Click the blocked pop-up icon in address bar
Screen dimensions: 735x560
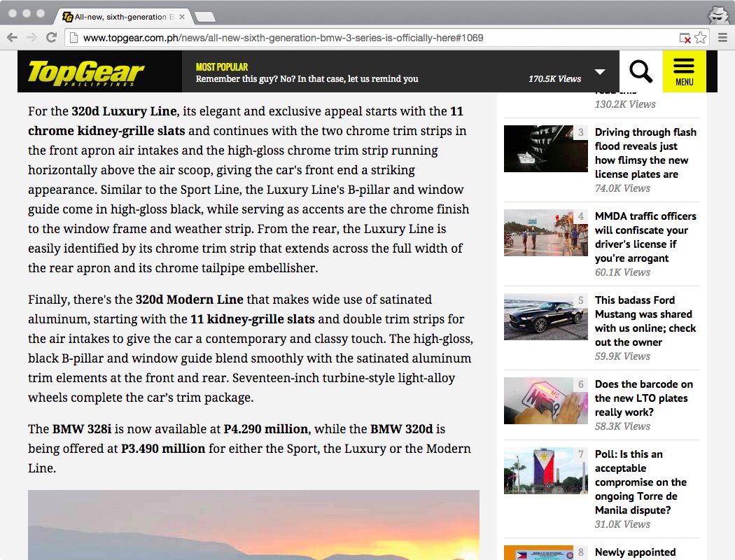685,38
